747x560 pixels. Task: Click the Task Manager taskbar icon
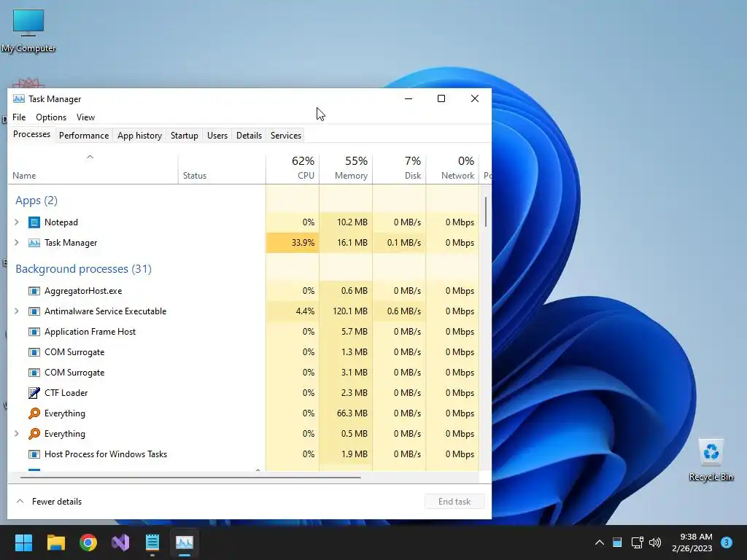pyautogui.click(x=185, y=542)
